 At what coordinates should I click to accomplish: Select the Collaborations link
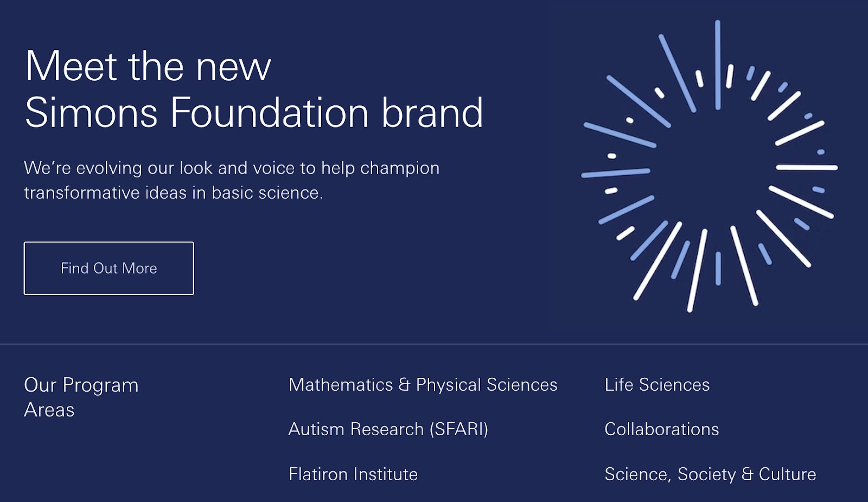click(661, 429)
